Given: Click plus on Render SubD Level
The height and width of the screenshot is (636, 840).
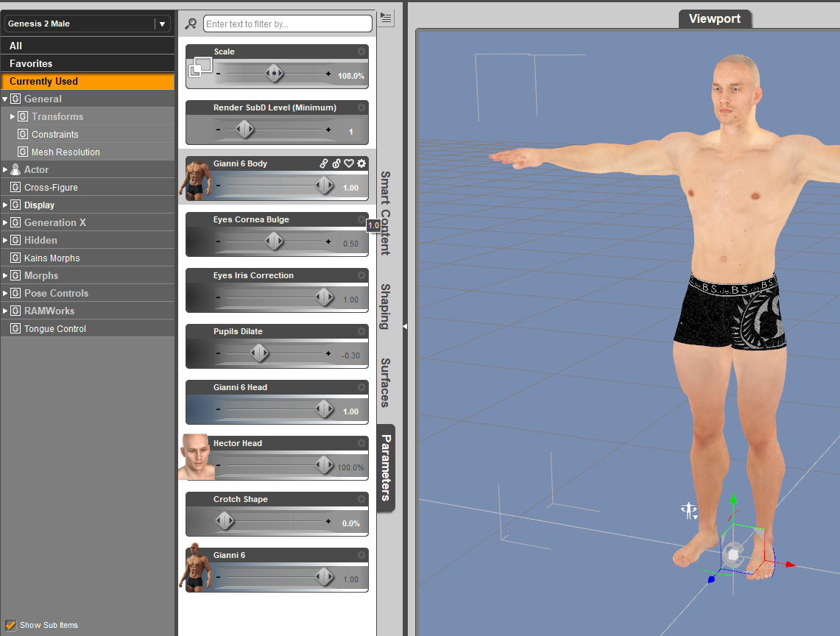Looking at the screenshot, I should [328, 130].
